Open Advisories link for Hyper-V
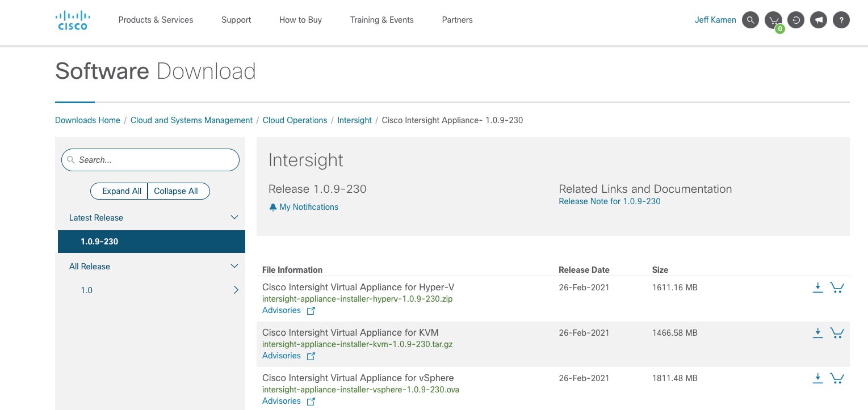This screenshot has width=868, height=410. pyautogui.click(x=282, y=310)
